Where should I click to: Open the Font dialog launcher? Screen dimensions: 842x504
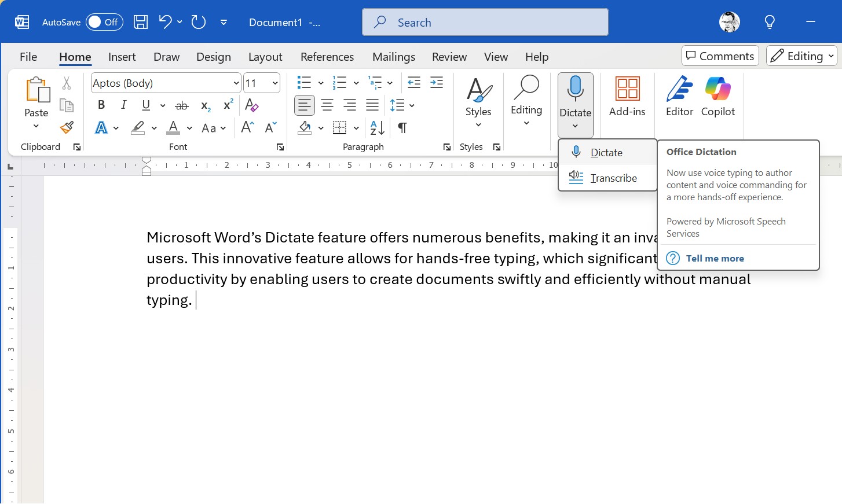(x=280, y=148)
